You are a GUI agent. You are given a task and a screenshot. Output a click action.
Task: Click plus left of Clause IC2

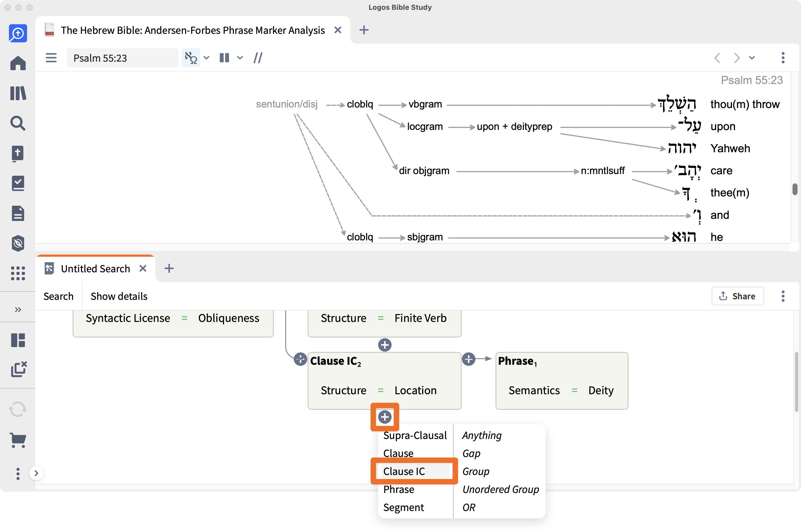(x=300, y=359)
